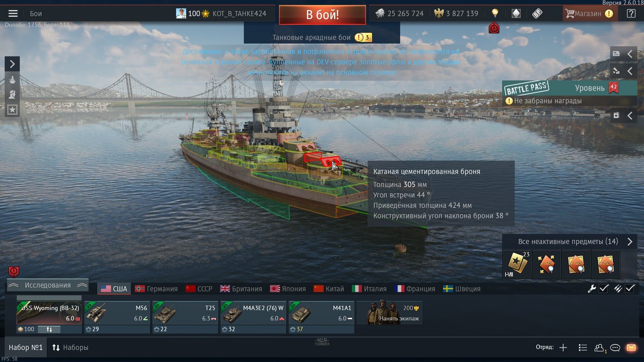Open the mail envelope icon

[x=631, y=347]
